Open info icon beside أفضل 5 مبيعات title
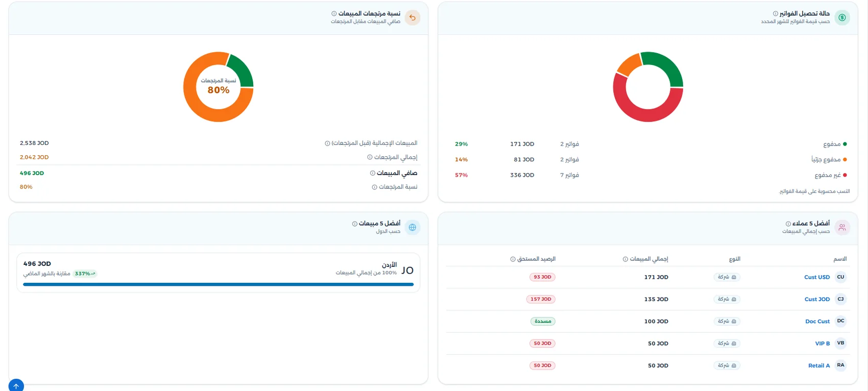868x391 pixels. click(354, 224)
